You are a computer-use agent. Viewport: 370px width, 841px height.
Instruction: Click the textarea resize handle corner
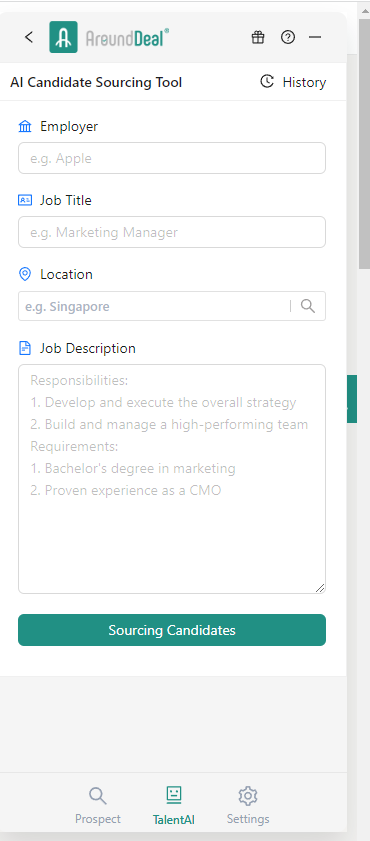click(x=320, y=588)
